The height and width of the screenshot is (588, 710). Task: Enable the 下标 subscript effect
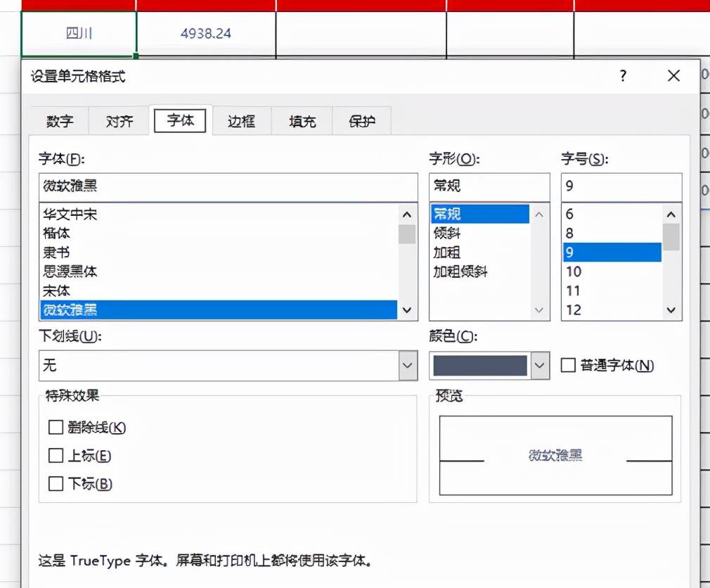pyautogui.click(x=56, y=484)
